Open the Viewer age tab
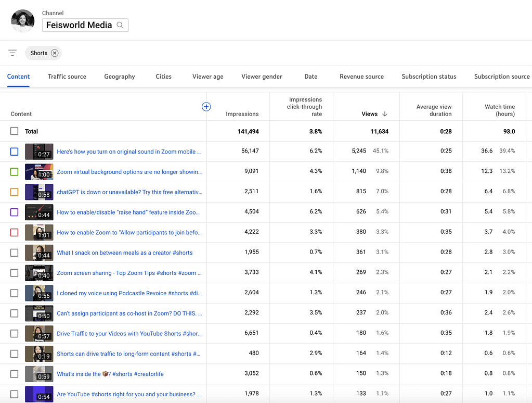Image resolution: width=532 pixels, height=403 pixels. pos(207,77)
